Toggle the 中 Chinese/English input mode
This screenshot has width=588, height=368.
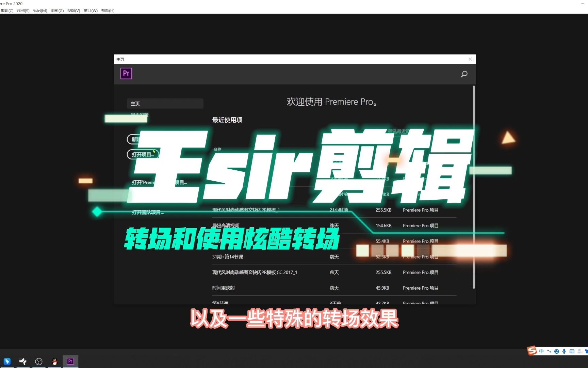click(541, 351)
